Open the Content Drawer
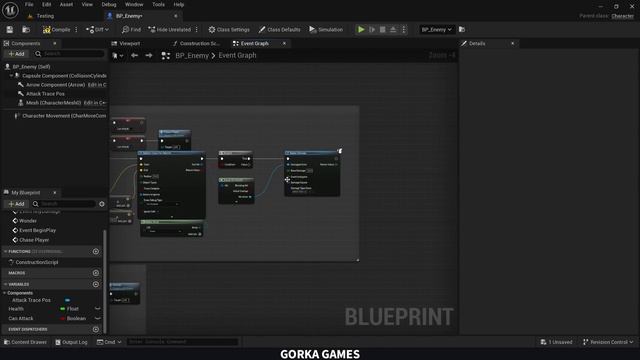 pos(25,342)
